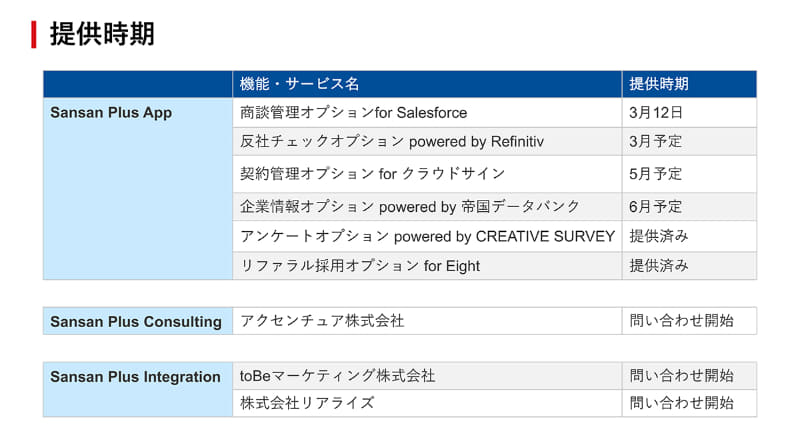Viewport: 800px width, 437px height.
Task: Click the 3月12日 date cell
Action: (x=656, y=113)
